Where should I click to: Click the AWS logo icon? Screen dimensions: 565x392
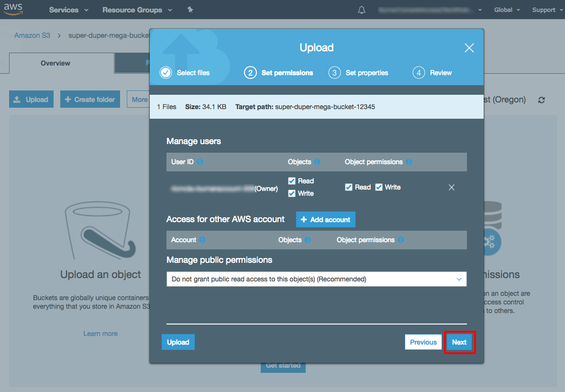(x=13, y=10)
